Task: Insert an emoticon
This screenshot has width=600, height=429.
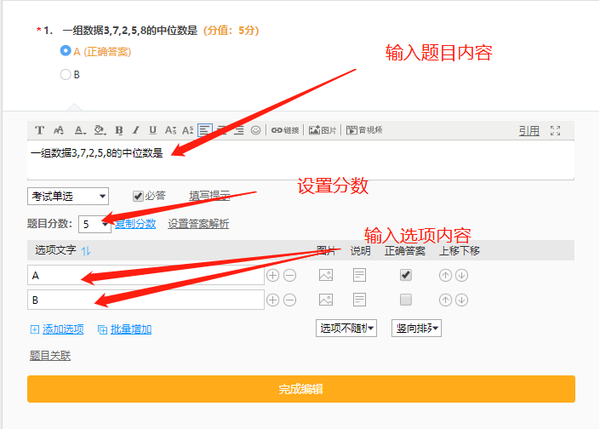Action: (256, 130)
